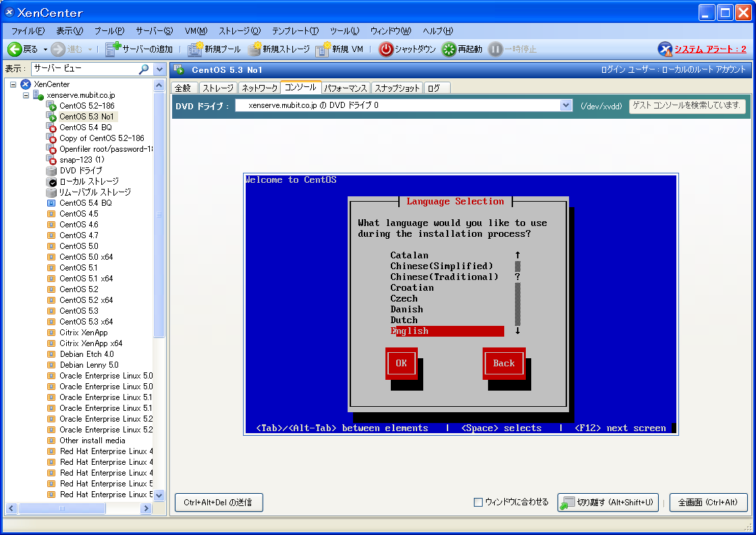
Task: Click the green Reboot (再起動) icon
Action: point(449,49)
